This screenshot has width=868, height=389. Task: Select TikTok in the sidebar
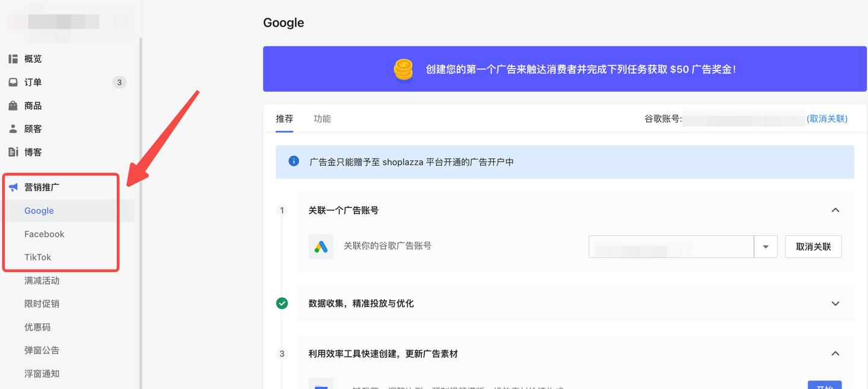[x=39, y=257]
